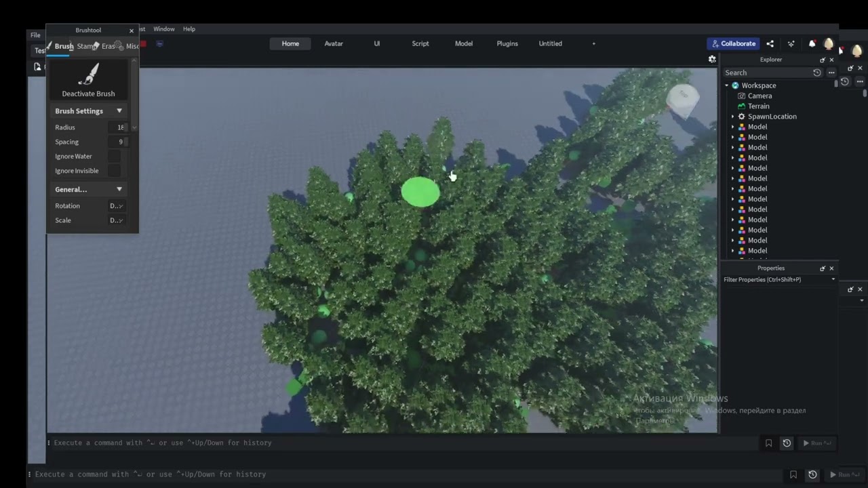Viewport: 868px width, 488px height.
Task: Close the Brushtool widget
Action: pyautogui.click(x=132, y=30)
